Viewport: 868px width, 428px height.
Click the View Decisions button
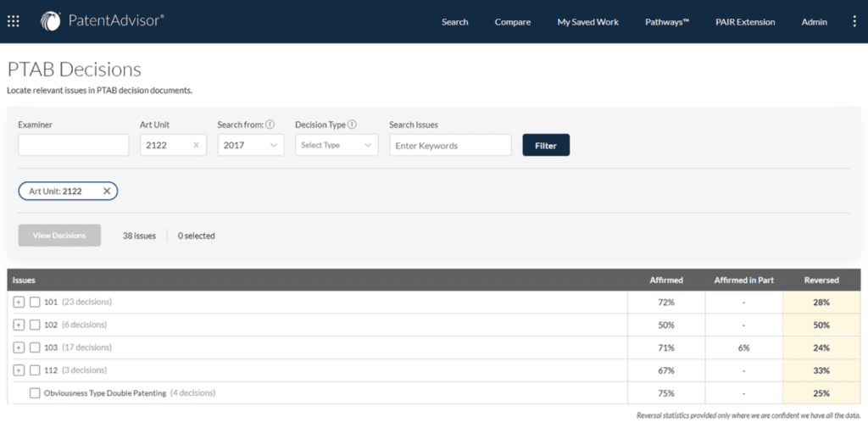[59, 236]
